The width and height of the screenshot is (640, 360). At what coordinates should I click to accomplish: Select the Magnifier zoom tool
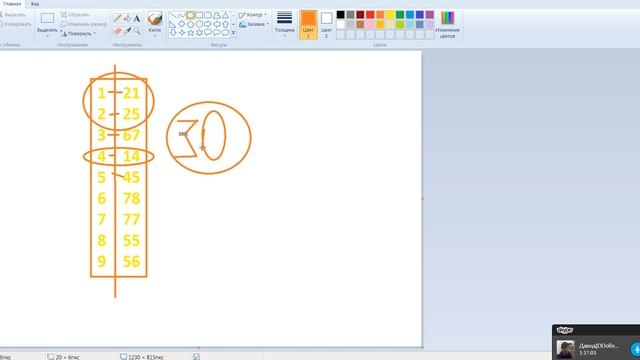coord(137,31)
